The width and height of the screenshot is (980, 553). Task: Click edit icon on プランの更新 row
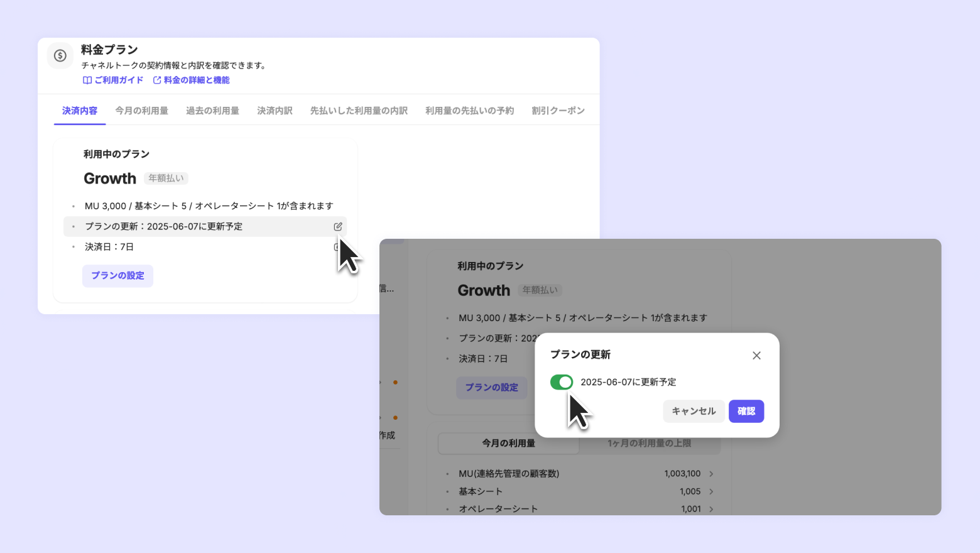click(x=338, y=226)
